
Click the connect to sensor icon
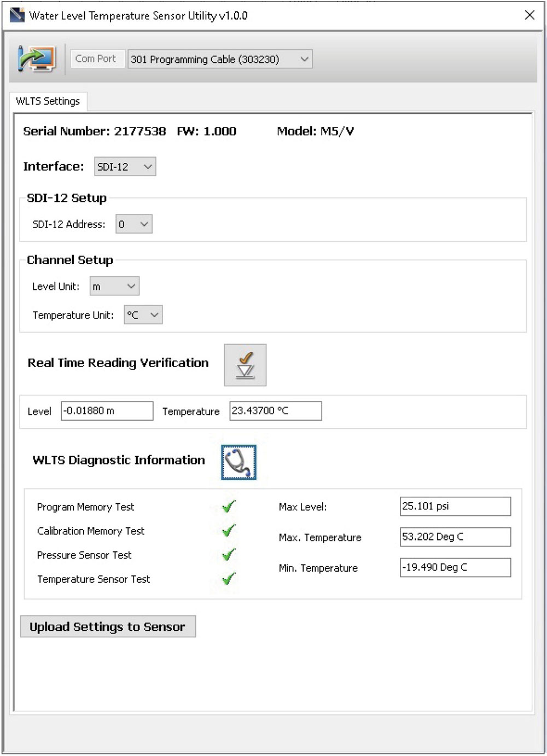(36, 59)
